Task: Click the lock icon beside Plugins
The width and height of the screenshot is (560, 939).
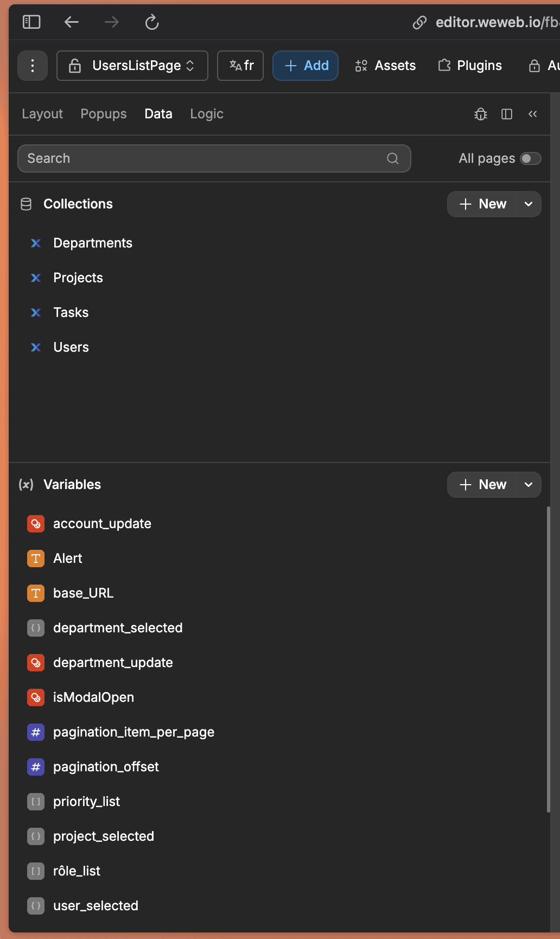Action: (534, 66)
